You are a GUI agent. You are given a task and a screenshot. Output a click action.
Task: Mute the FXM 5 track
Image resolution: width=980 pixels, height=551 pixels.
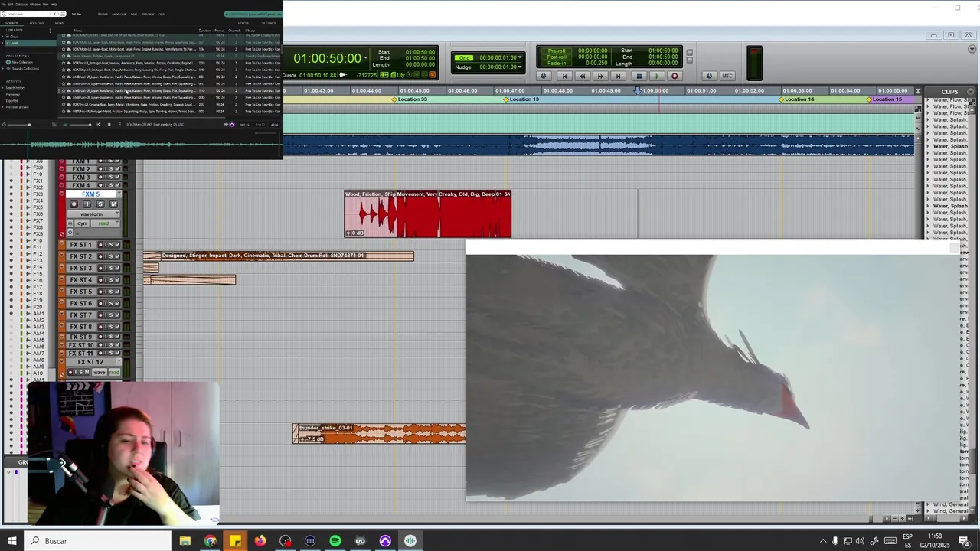pyautogui.click(x=113, y=204)
